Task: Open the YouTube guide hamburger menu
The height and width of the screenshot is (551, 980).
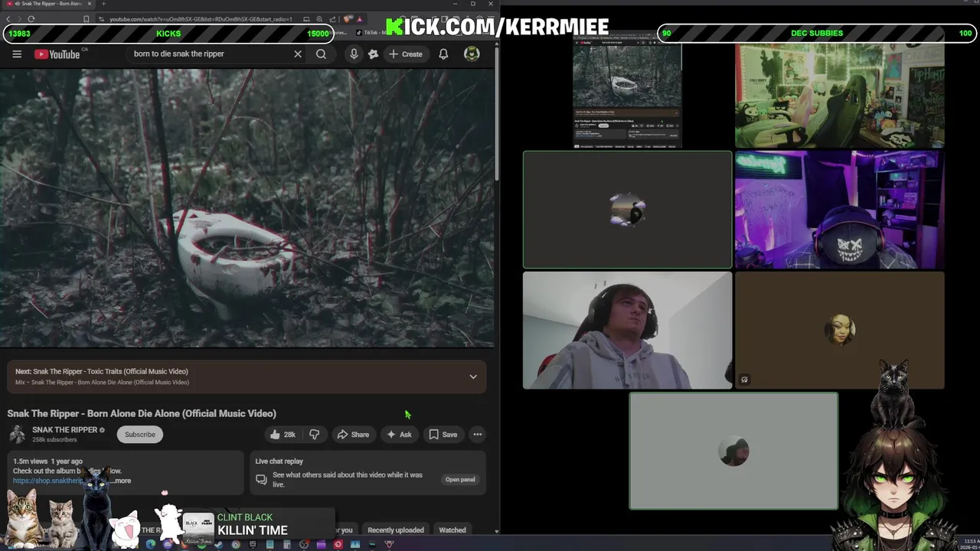Action: [x=17, y=54]
